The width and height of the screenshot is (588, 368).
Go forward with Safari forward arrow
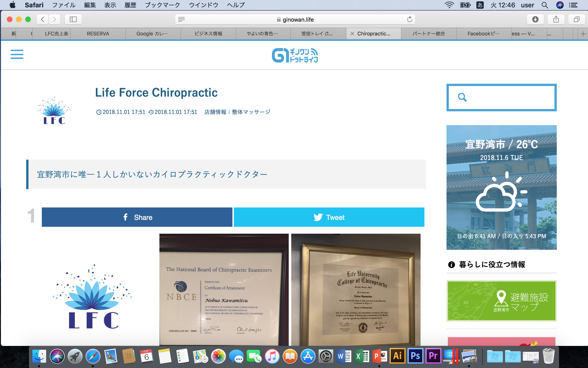click(x=54, y=19)
